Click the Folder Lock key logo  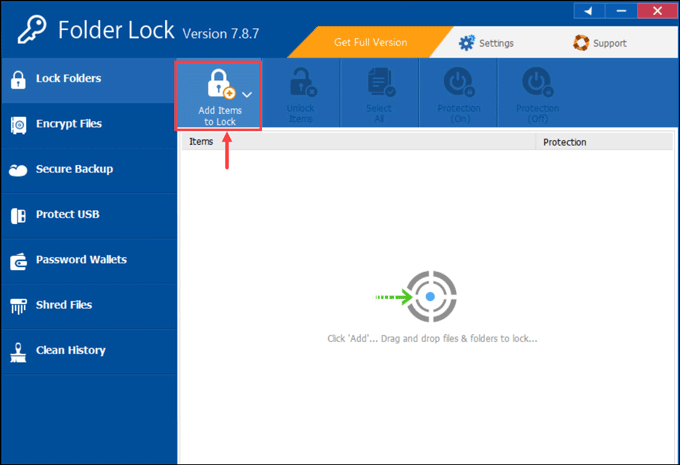click(32, 29)
